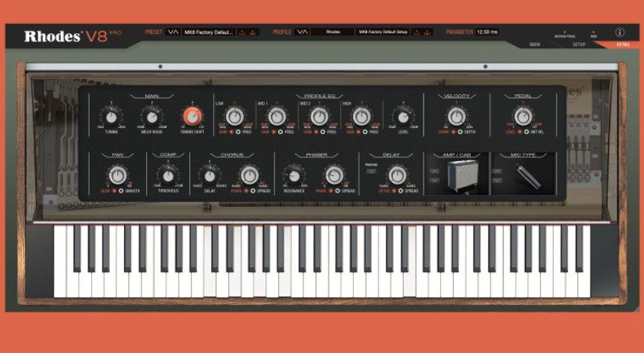Image resolution: width=644 pixels, height=353 pixels.
Task: Click the MID 2 band EQ knob
Action: [x=319, y=117]
